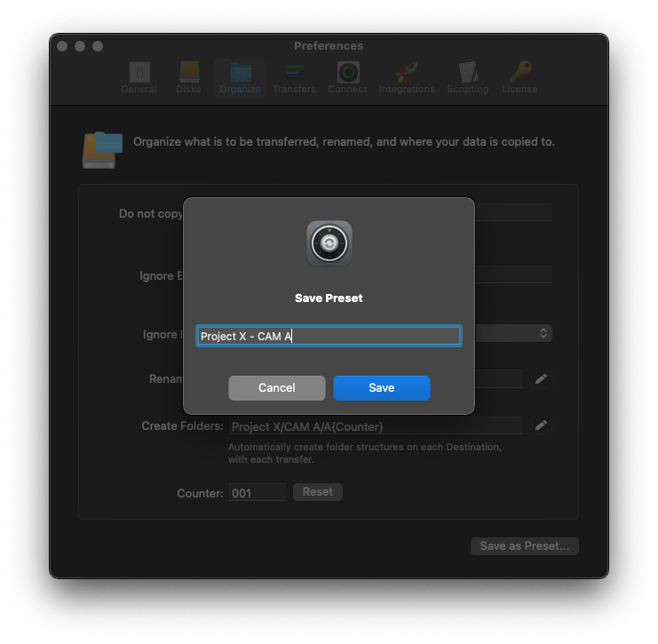This screenshot has width=658, height=644.
Task: Cancel the Save Preset dialog
Action: [276, 388]
